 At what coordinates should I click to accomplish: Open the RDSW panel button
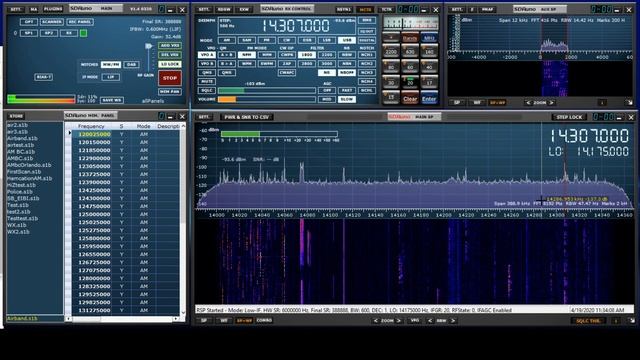tap(224, 9)
